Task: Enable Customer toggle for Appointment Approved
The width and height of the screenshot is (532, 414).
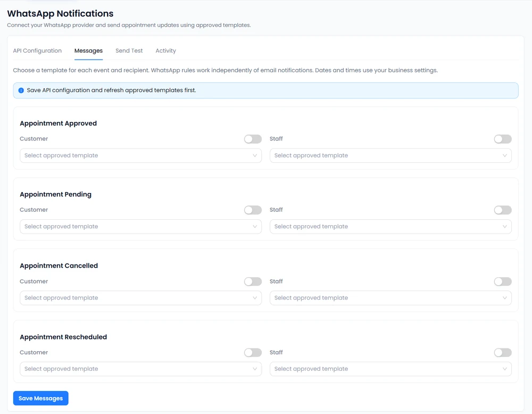Action: point(253,139)
